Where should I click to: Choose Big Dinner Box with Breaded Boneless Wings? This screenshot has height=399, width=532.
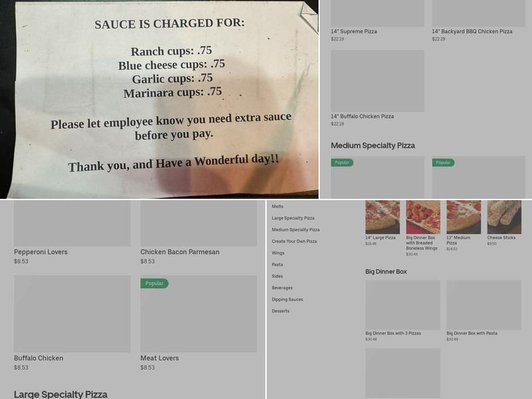(x=423, y=217)
